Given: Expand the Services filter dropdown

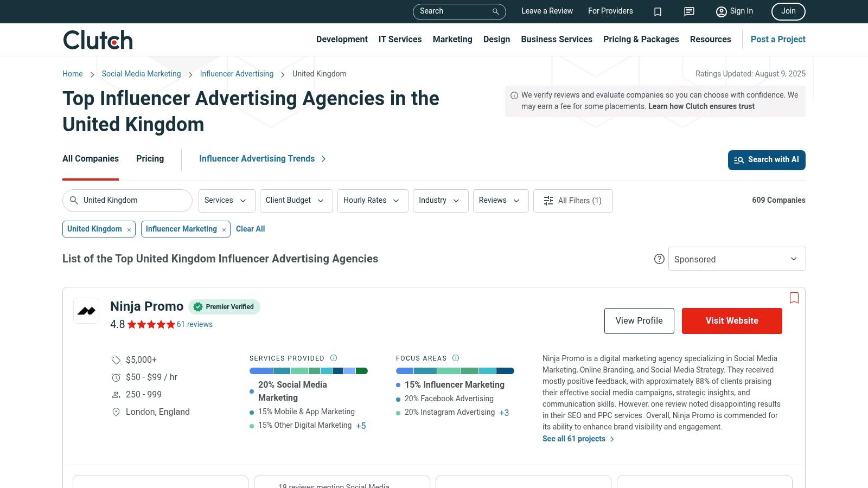Looking at the screenshot, I should (226, 201).
